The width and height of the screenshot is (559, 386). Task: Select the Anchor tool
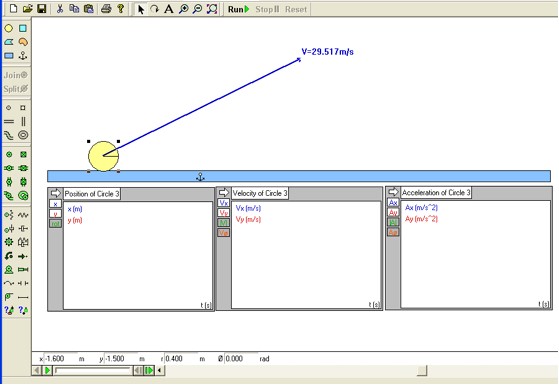(23, 56)
